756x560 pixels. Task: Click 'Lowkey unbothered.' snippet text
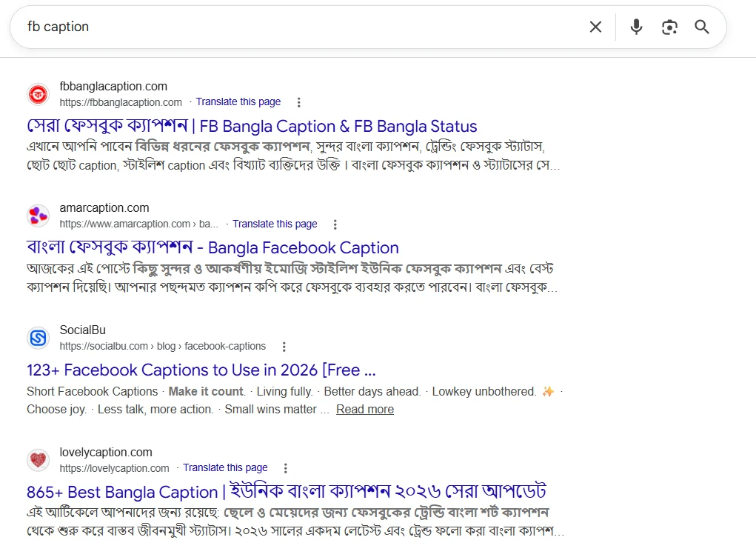[x=484, y=391]
